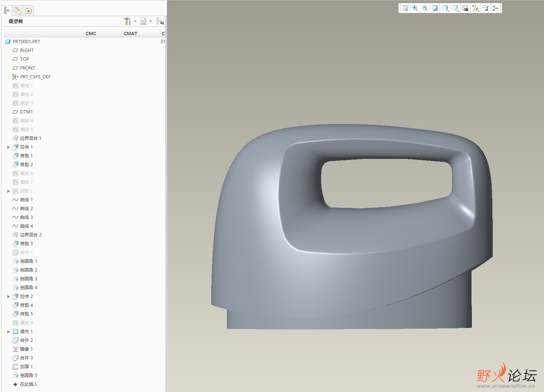Toggle the tree filter hidden-items icon

click(x=160, y=21)
